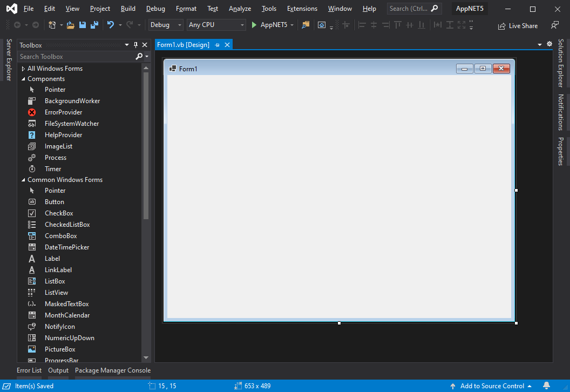
Task: Open the Package Manager Console tab
Action: [x=113, y=370]
